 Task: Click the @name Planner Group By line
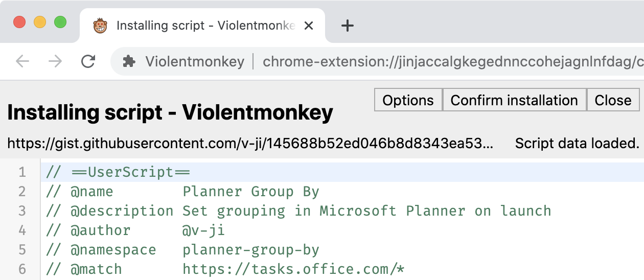click(x=182, y=192)
